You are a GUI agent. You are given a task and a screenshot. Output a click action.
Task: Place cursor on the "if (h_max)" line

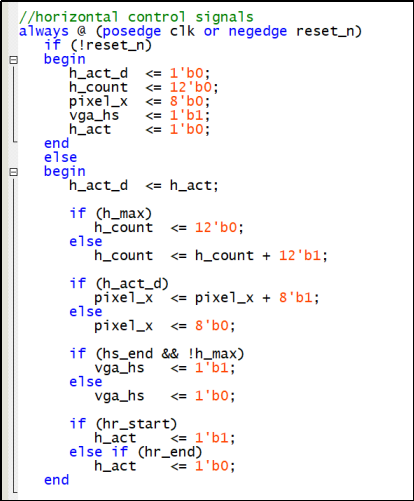click(x=111, y=214)
